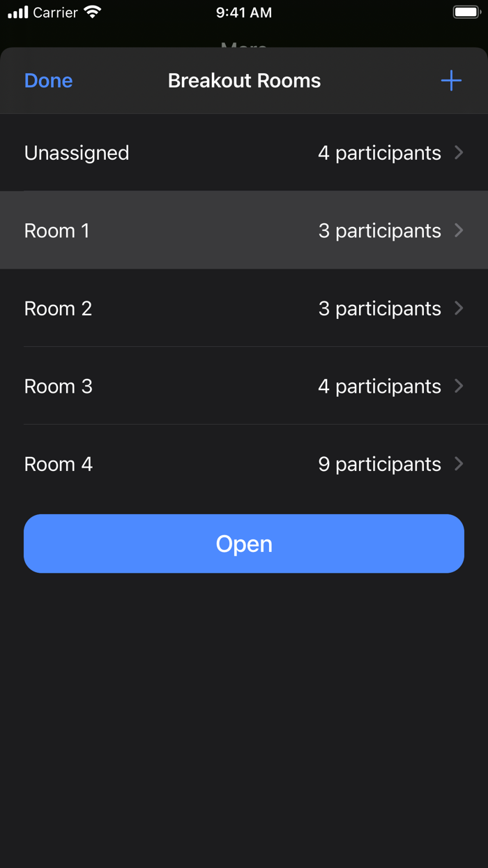Viewport: 488px width, 868px height.
Task: Tap the chevron next to Room 3
Action: click(458, 386)
